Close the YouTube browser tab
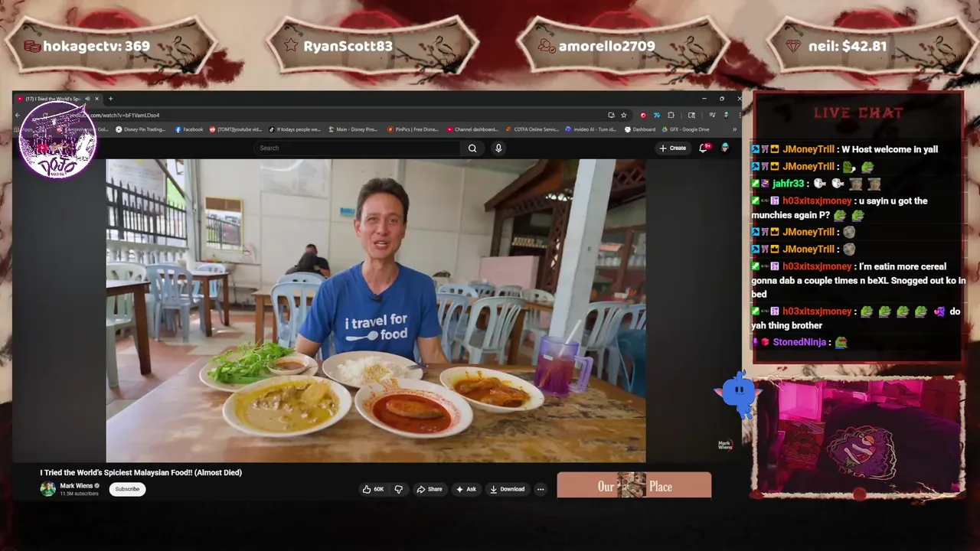The image size is (980, 551). [x=96, y=99]
